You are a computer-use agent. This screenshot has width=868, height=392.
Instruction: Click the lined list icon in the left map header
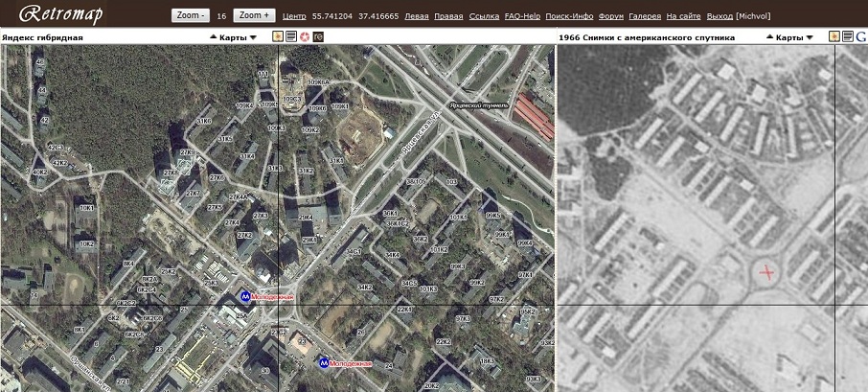290,36
